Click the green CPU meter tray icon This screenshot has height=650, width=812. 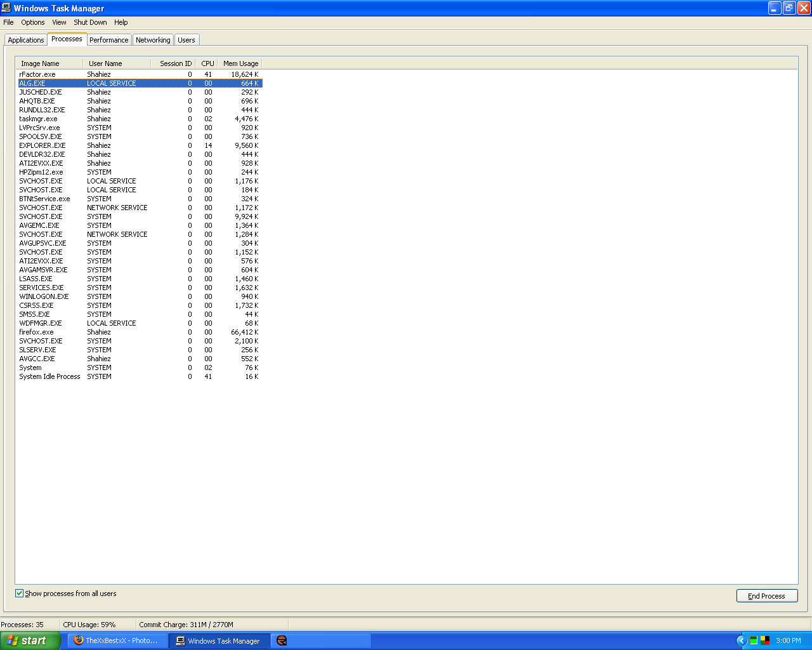(754, 640)
